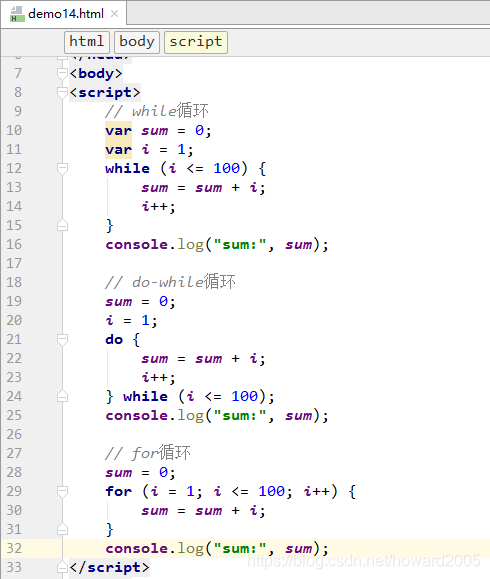This screenshot has height=579, width=490.
Task: Click the 'do {' line
Action: [123, 340]
